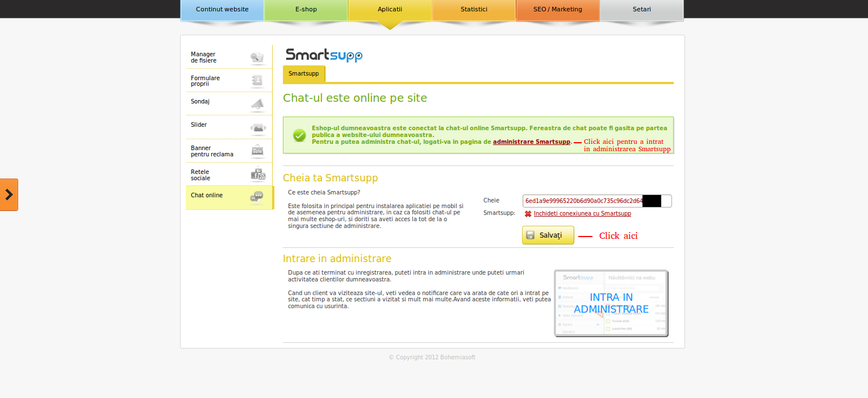
Task: Go to the Statistici tab
Action: pos(474,10)
